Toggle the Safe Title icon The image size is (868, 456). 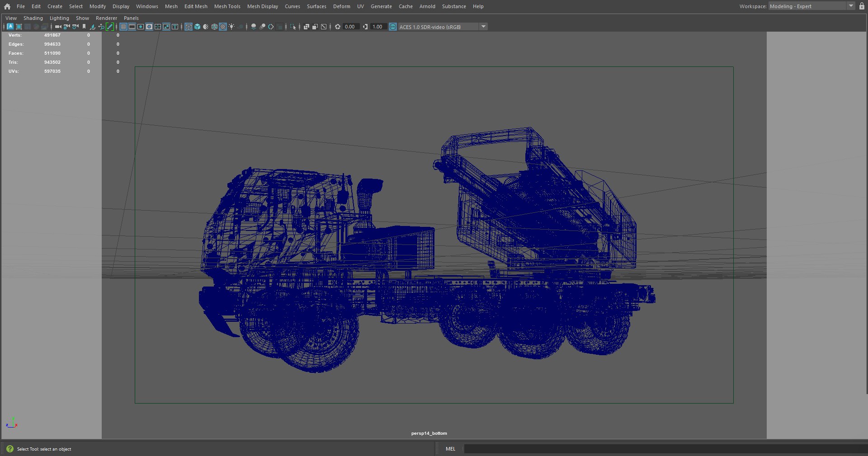[175, 27]
